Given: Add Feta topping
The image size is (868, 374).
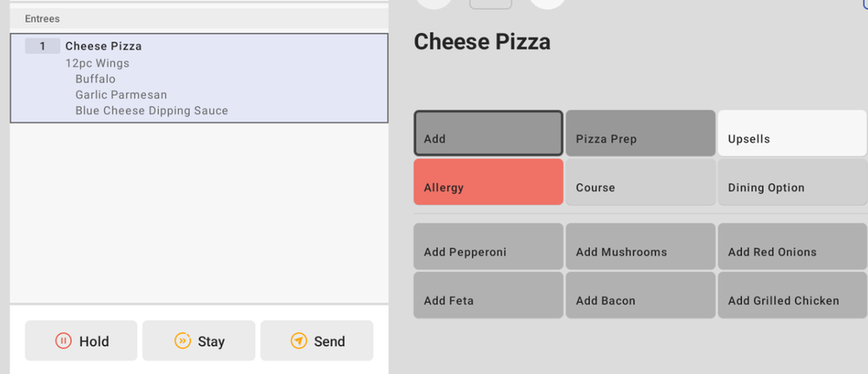Looking at the screenshot, I should click(488, 296).
